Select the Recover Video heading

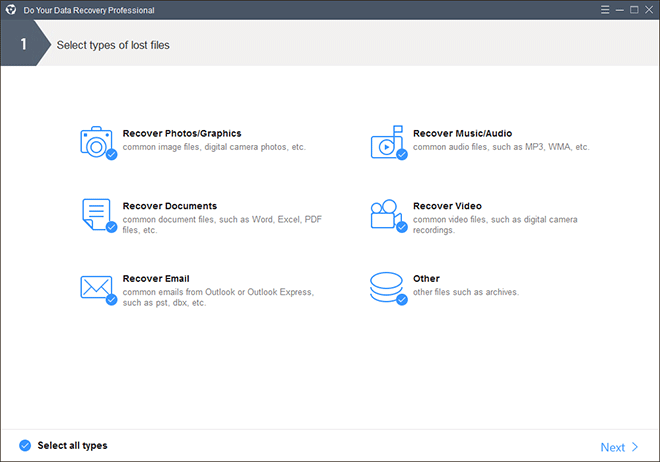tap(447, 206)
